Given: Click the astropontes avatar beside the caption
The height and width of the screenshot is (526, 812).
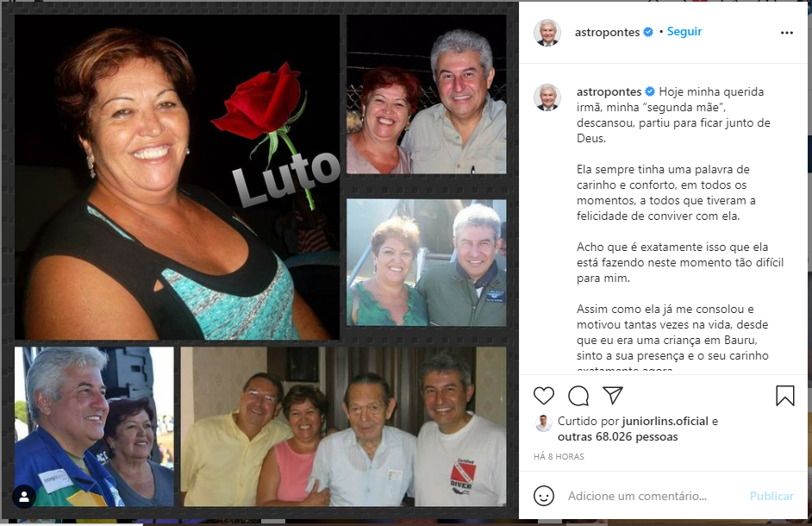Looking at the screenshot, I should point(547,97).
